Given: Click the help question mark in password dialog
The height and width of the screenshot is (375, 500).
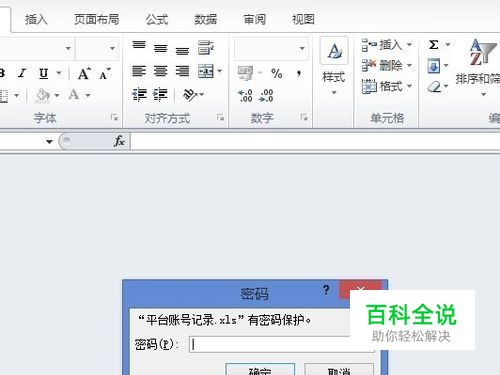Looking at the screenshot, I should [326, 290].
